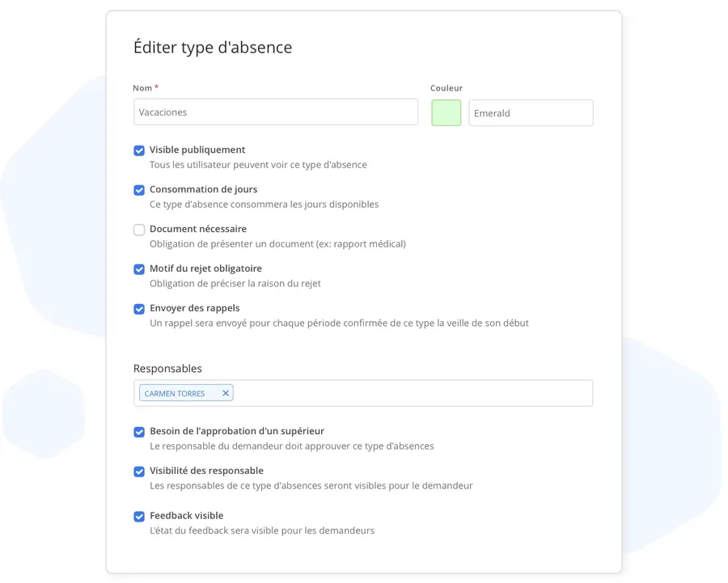This screenshot has width=728, height=583.
Task: Click the Document nécessaire label
Action: point(198,229)
